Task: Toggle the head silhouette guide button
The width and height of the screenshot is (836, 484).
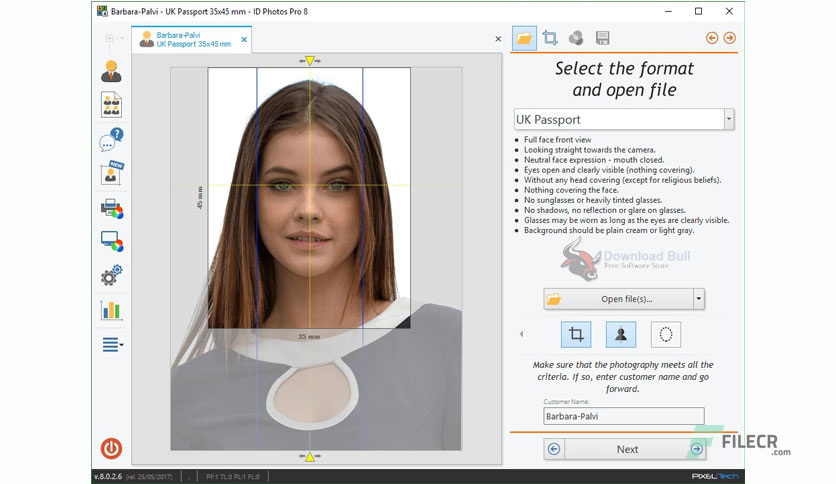Action: pos(621,335)
